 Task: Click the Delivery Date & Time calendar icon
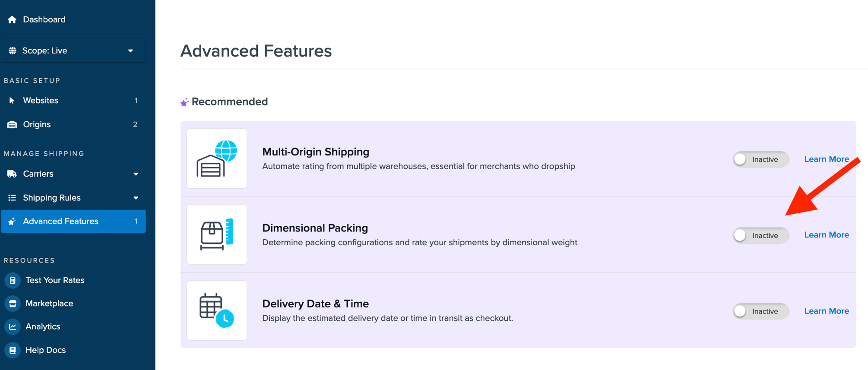pyautogui.click(x=217, y=310)
